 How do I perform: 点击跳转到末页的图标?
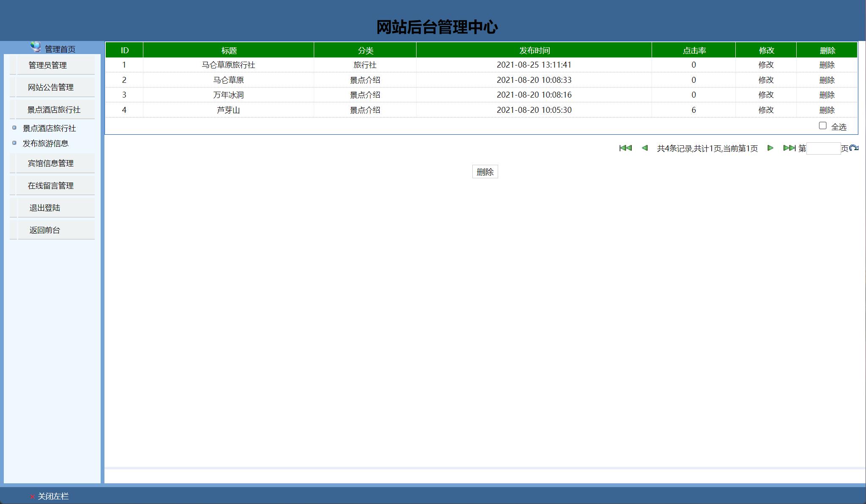(789, 148)
